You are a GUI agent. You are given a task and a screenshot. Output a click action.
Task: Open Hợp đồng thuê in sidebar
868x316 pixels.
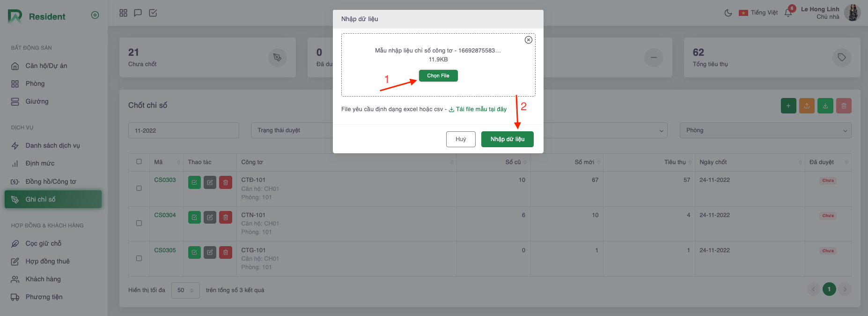(x=47, y=261)
